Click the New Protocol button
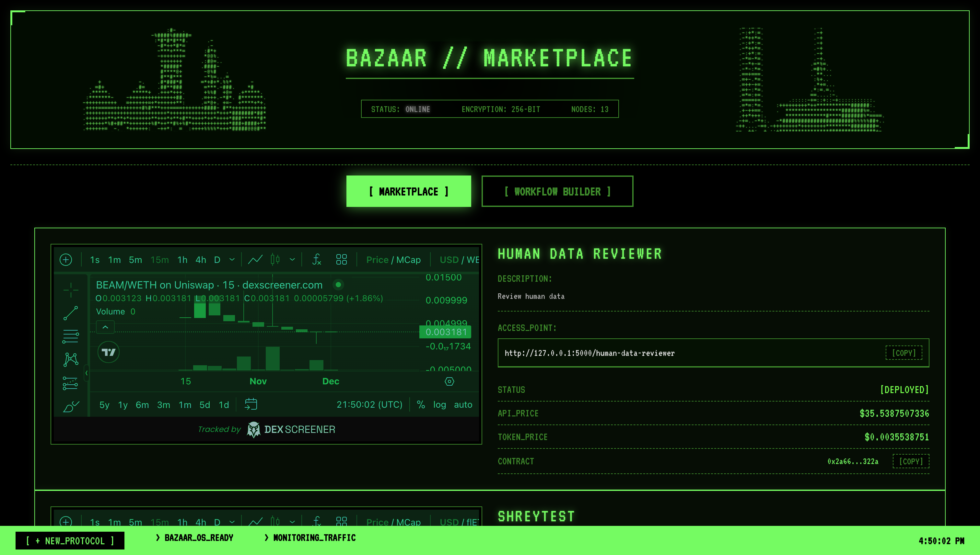 pyautogui.click(x=70, y=540)
